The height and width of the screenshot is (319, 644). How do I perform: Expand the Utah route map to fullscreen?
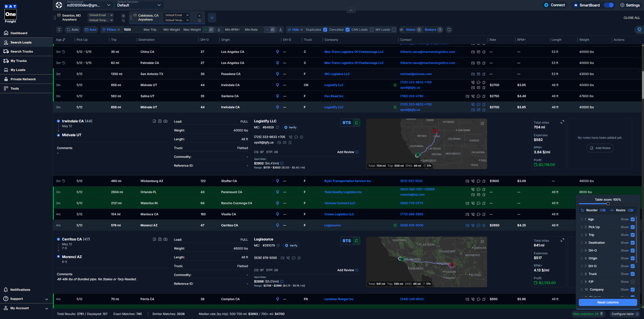pyautogui.click(x=482, y=123)
